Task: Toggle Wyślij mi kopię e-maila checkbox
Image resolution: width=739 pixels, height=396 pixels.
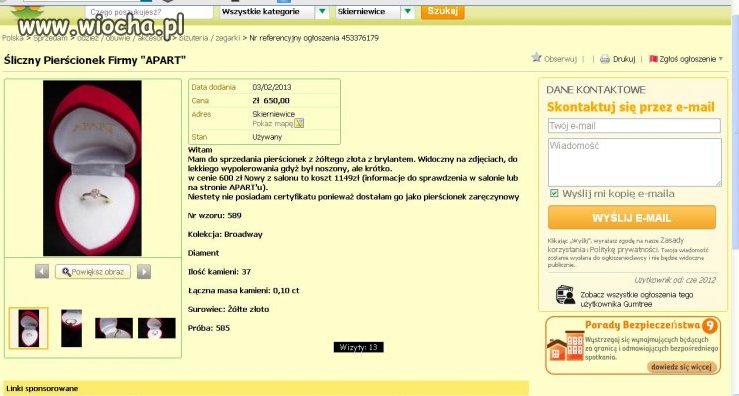Action: (554, 193)
